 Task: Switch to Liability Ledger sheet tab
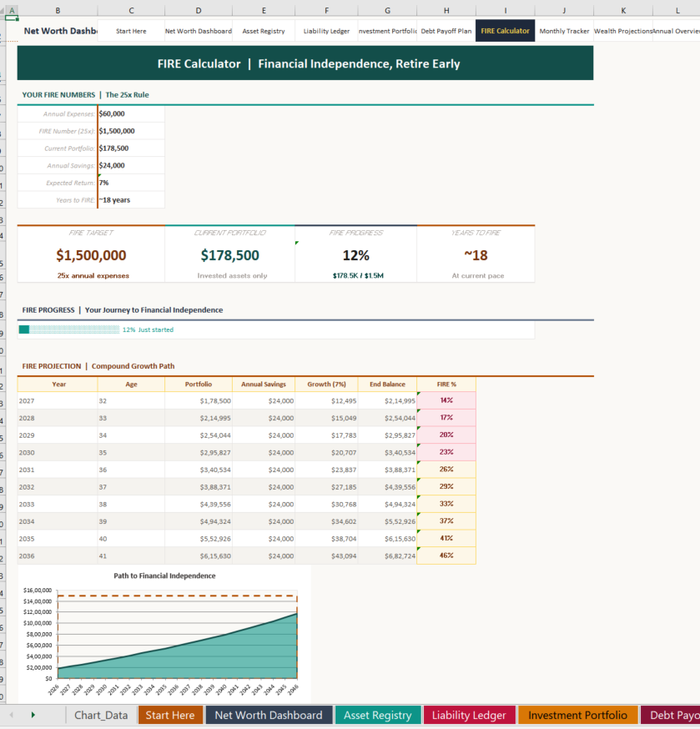(x=469, y=715)
